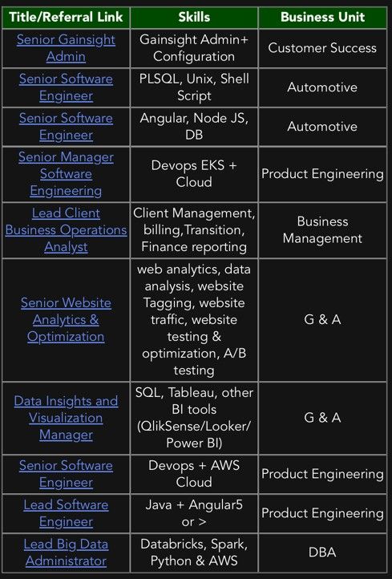Open Senior Software Engineer link for Devops AWS role
Viewport: 392px width, 579px height.
click(66, 474)
